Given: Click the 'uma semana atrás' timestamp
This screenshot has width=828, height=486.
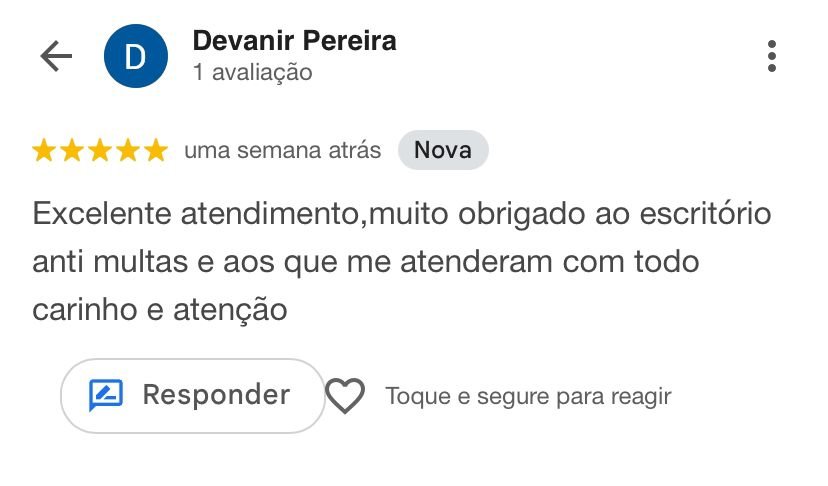Looking at the screenshot, I should pos(283,151).
